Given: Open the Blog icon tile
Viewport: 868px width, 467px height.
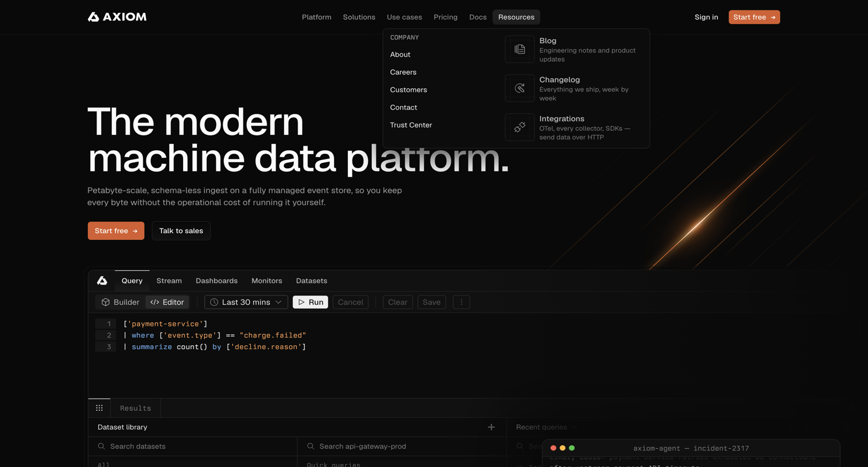Looking at the screenshot, I should (520, 49).
